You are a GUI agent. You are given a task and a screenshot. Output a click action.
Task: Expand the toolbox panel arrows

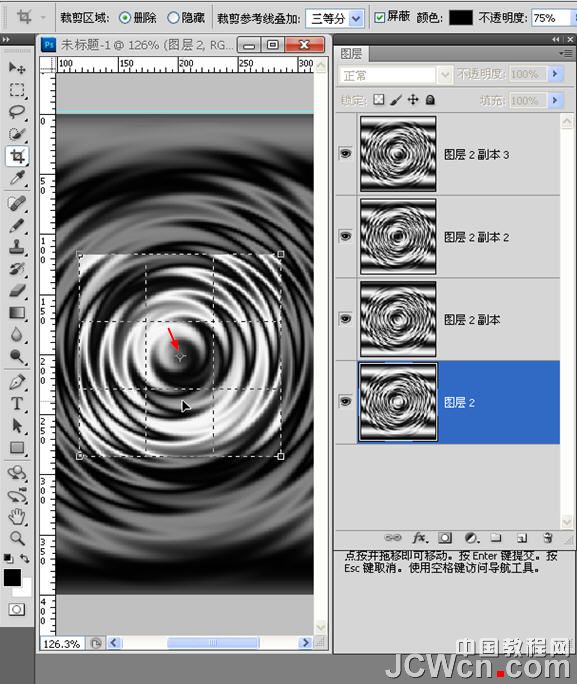pyautogui.click(x=6, y=39)
